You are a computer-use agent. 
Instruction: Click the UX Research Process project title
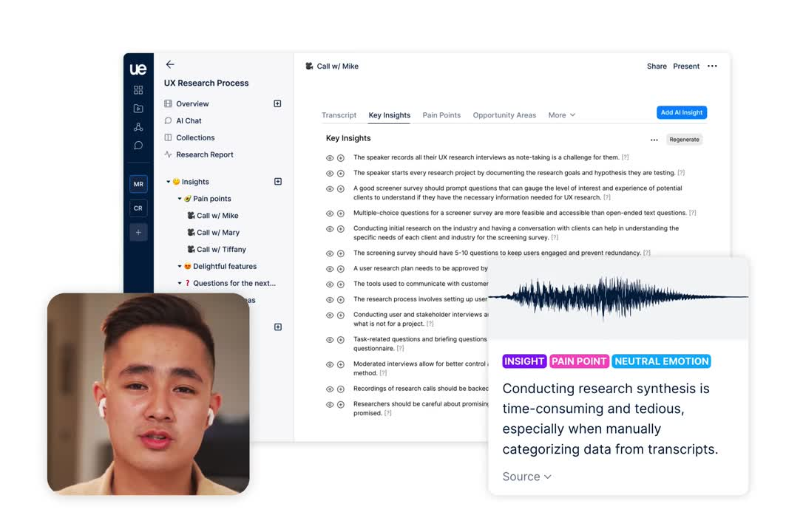pos(206,83)
